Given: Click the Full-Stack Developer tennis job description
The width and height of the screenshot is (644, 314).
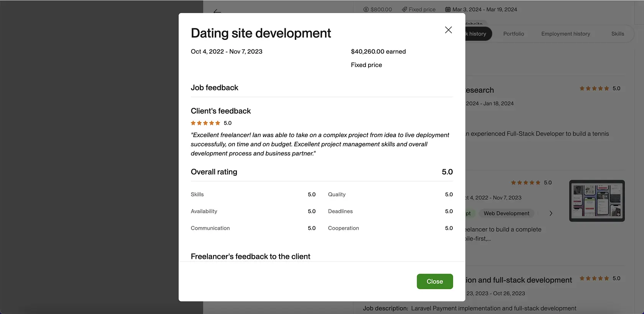Looking at the screenshot, I should pos(537,134).
